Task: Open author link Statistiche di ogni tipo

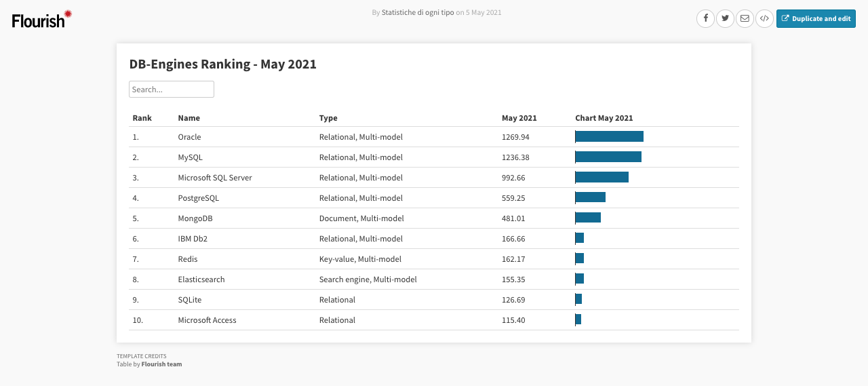Action: pyautogui.click(x=418, y=12)
